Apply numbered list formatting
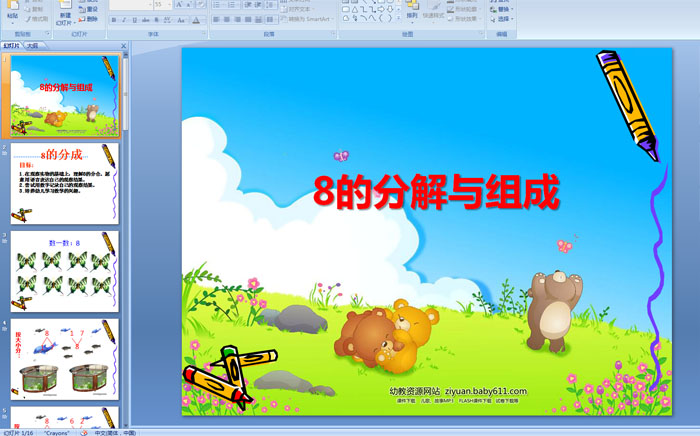 click(233, 5)
